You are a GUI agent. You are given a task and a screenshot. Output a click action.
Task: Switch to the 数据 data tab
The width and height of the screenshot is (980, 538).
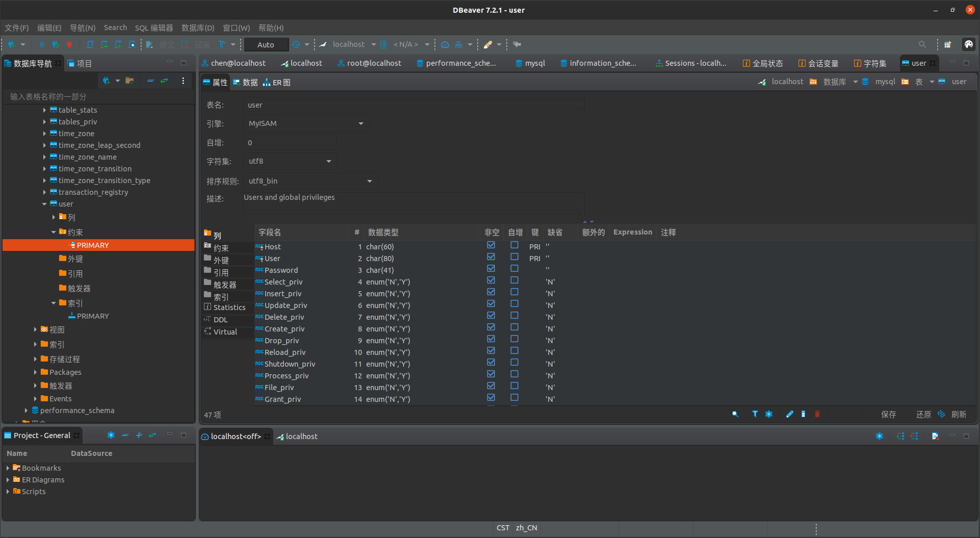pyautogui.click(x=245, y=83)
